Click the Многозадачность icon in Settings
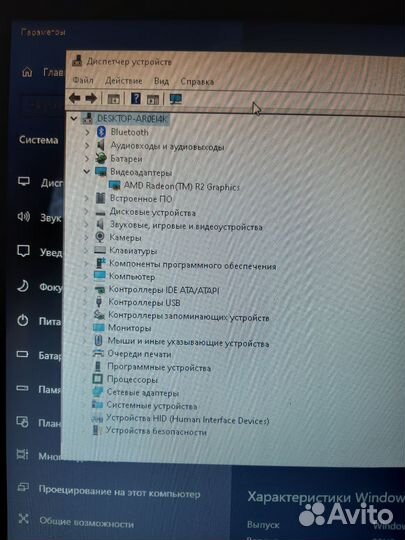 (x=22, y=455)
